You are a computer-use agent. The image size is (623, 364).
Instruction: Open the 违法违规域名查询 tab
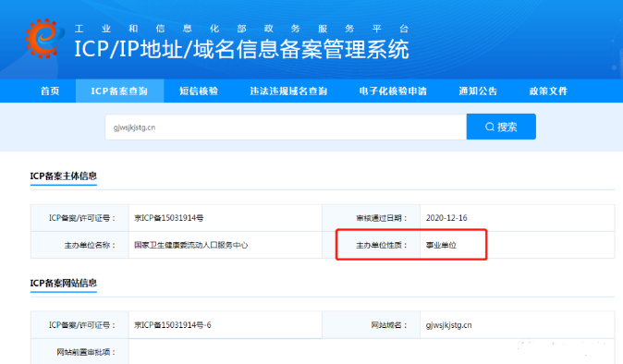tap(288, 91)
